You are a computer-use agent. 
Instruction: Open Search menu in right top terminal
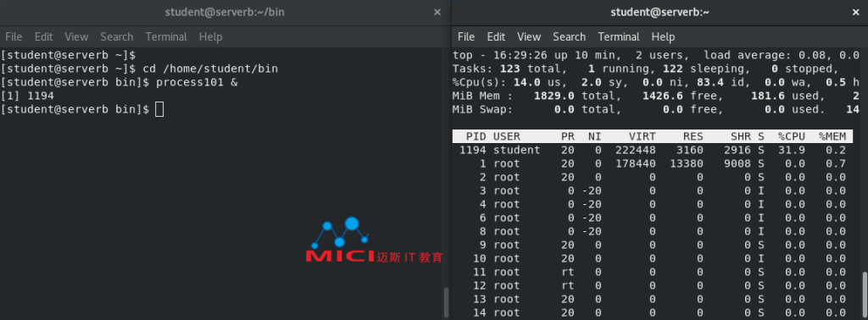(569, 37)
